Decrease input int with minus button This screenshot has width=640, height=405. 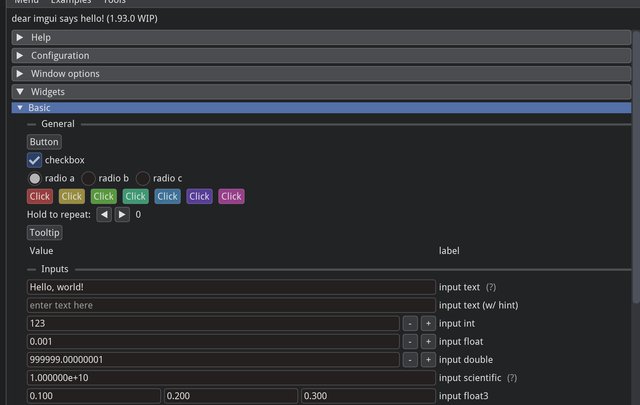pyautogui.click(x=410, y=323)
